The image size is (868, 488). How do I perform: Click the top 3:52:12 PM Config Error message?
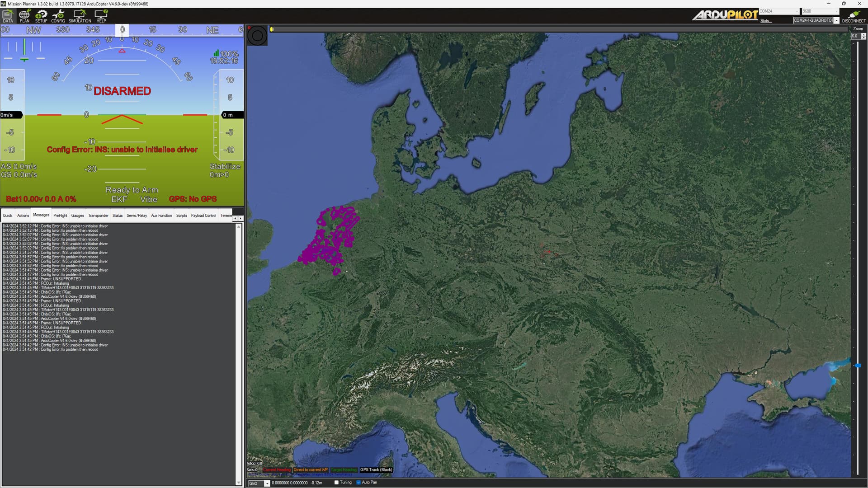[55, 226]
